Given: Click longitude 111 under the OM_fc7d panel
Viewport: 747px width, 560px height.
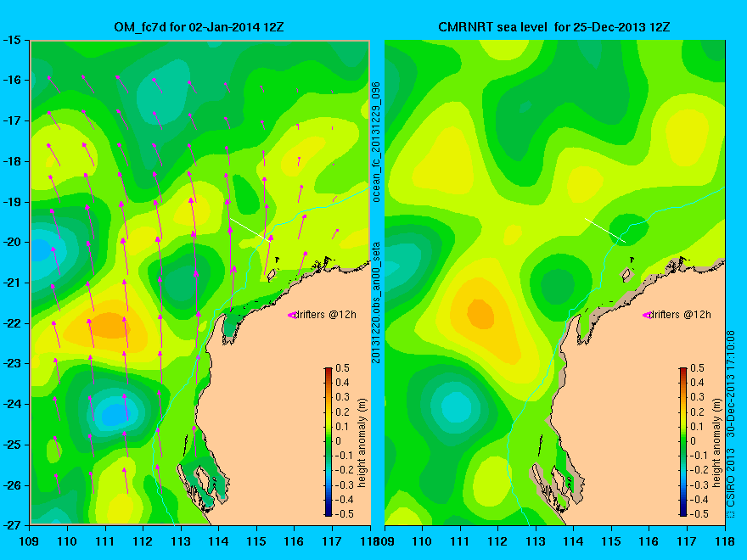Looking at the screenshot, I should pyautogui.click(x=105, y=541).
